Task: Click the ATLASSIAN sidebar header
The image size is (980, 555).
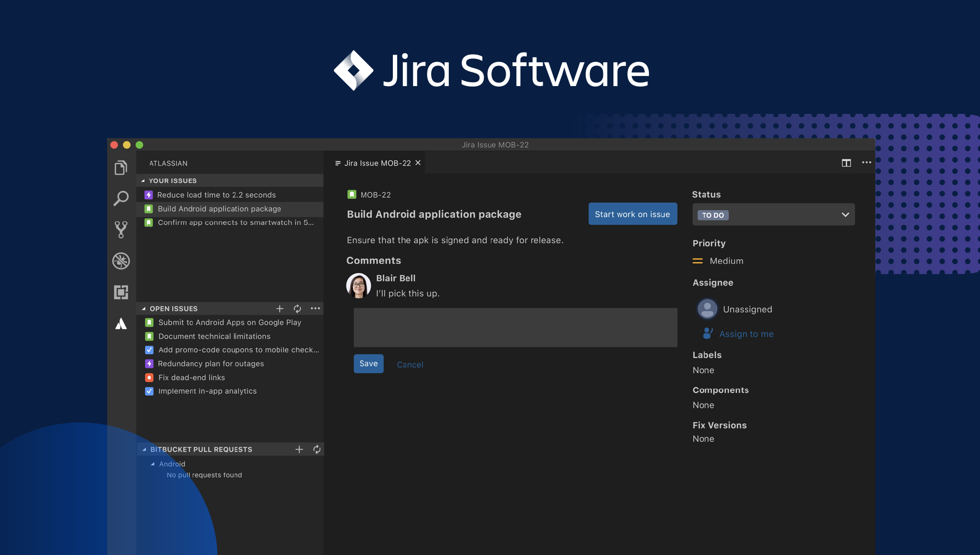Action: point(168,163)
